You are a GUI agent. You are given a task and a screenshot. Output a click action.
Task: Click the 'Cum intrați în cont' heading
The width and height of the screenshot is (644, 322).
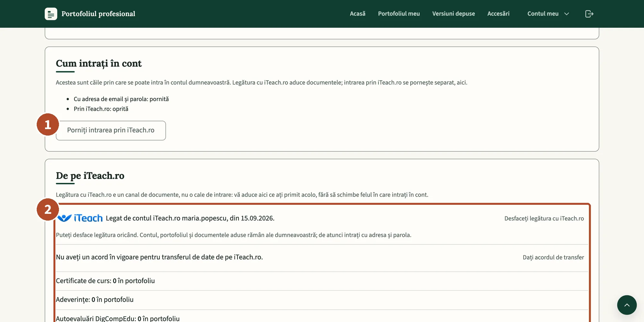[x=99, y=64]
